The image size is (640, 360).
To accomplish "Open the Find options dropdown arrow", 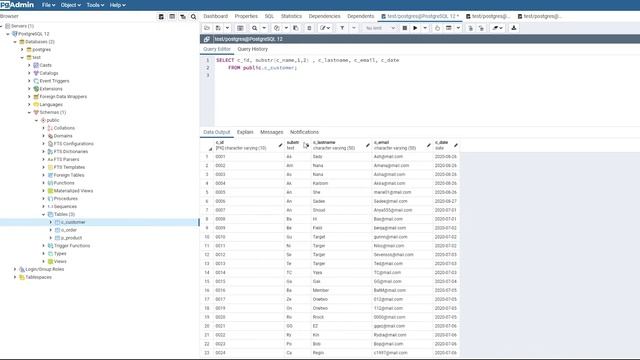I will click(264, 28).
